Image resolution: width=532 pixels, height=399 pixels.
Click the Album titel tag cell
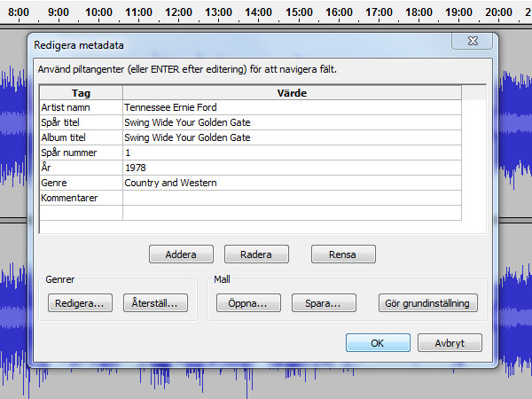[x=81, y=137]
